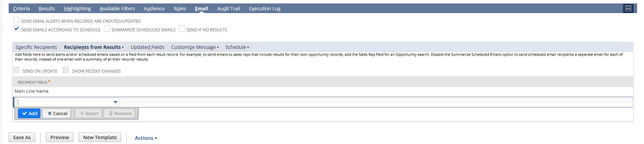
Task: Enable send email alerts when records created/updated
Action: 17,20
